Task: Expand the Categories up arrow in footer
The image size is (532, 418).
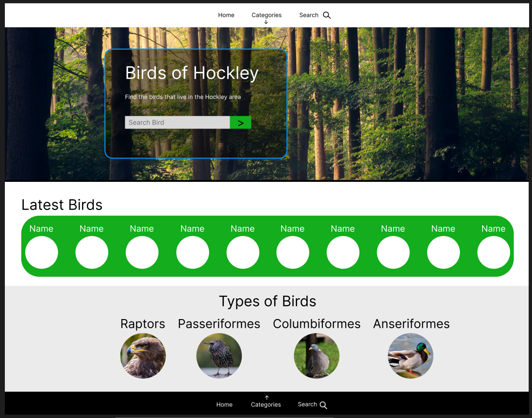Action: (x=266, y=397)
